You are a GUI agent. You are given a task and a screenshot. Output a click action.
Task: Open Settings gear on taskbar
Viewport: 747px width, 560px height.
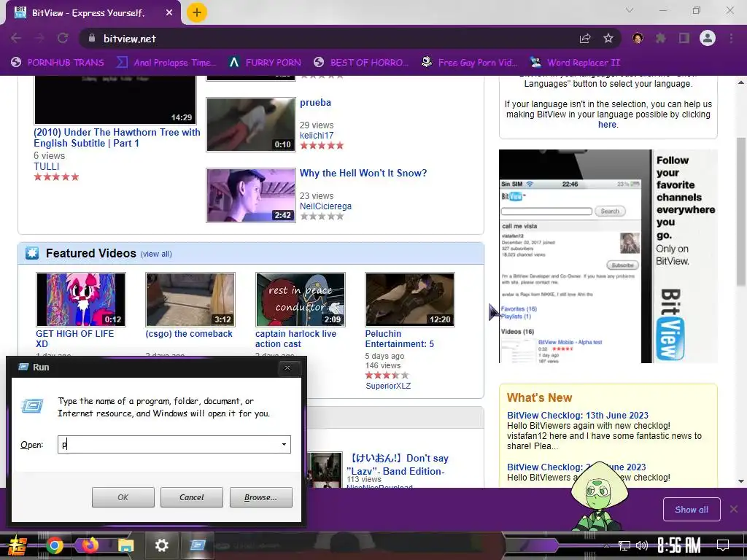161,545
